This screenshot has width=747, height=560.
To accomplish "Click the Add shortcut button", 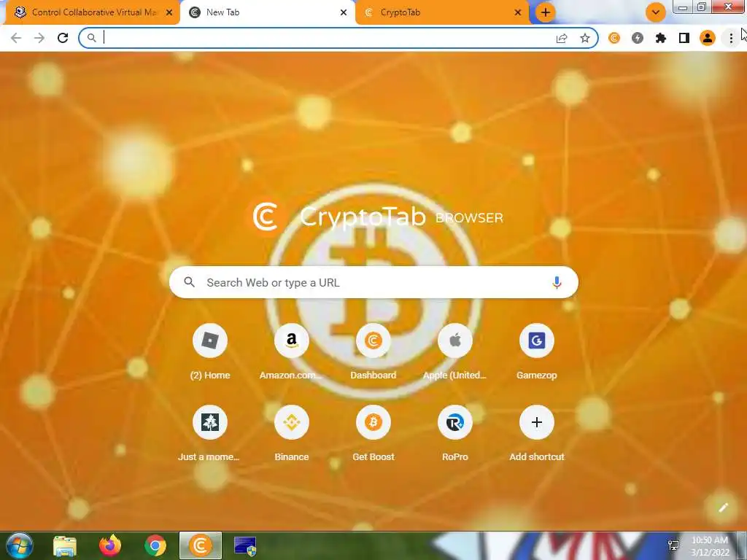I will [537, 433].
